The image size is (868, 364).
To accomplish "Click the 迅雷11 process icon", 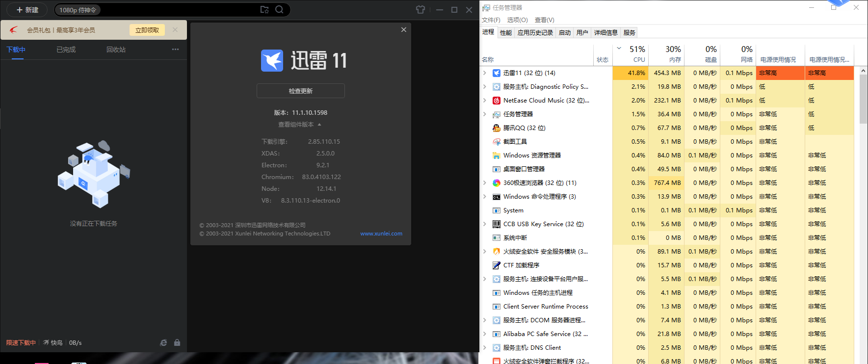I will coord(497,73).
